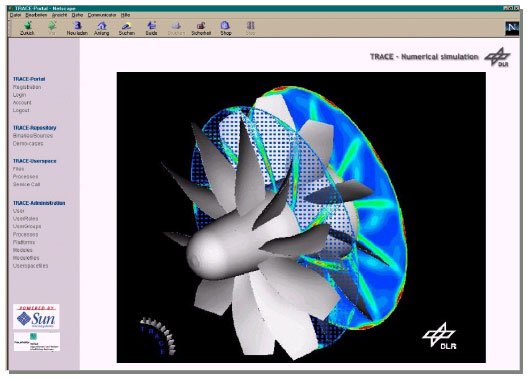This screenshot has height=379, width=529.
Task: Open the Shop toolbar icon
Action: click(x=225, y=25)
